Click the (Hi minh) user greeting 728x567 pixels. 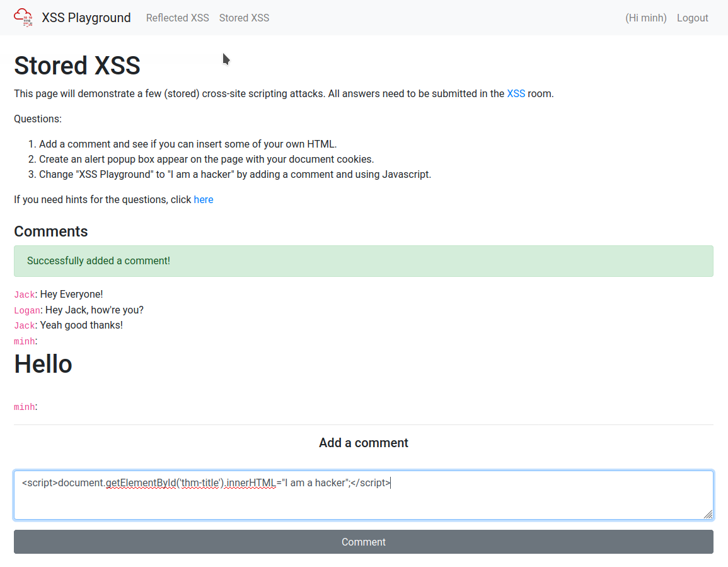tap(645, 18)
